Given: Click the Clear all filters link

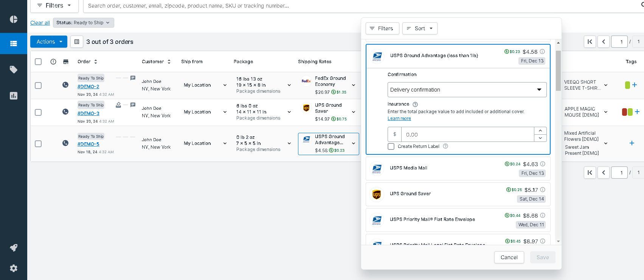Looking at the screenshot, I should [x=40, y=23].
